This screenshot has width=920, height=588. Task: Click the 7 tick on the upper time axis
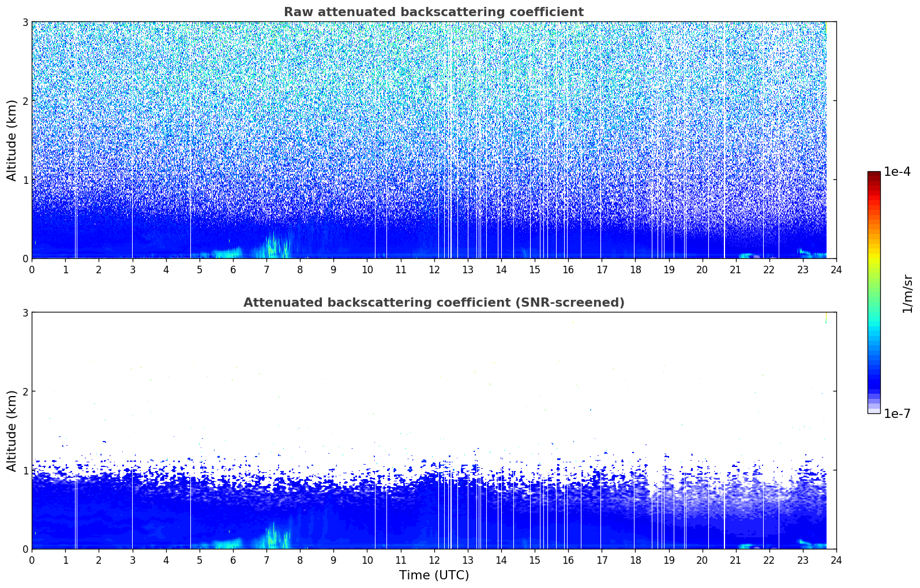(266, 269)
